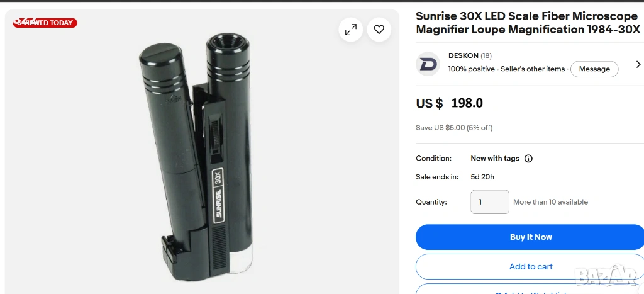This screenshot has width=644, height=294.
Task: Expand the product image to fullscreen
Action: click(x=350, y=30)
